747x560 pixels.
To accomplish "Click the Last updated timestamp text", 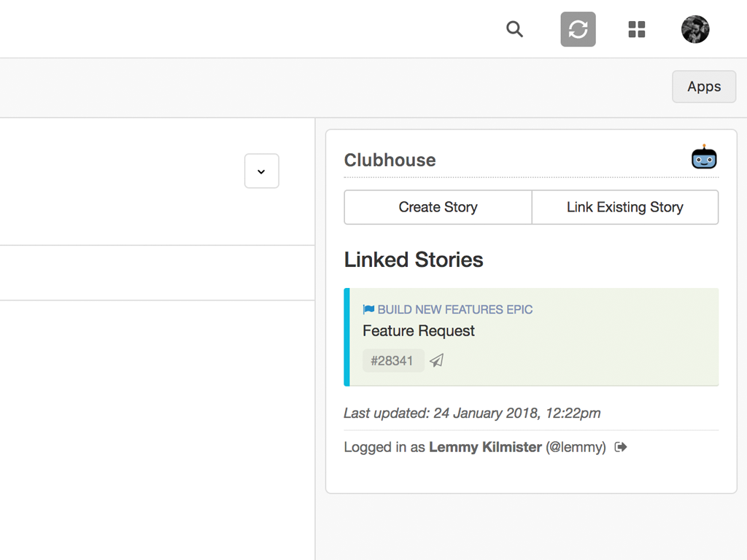I will click(472, 413).
